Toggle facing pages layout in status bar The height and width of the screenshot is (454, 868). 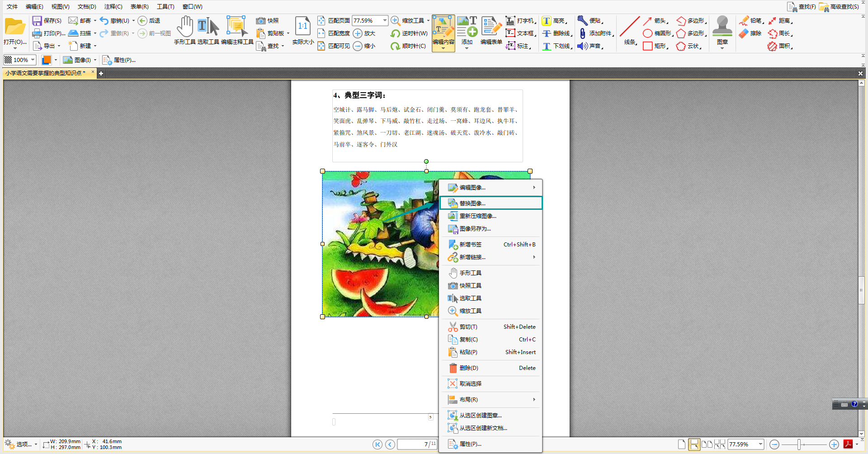tap(707, 445)
